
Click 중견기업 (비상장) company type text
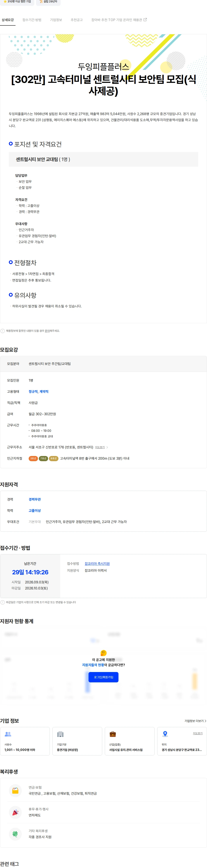67,750
